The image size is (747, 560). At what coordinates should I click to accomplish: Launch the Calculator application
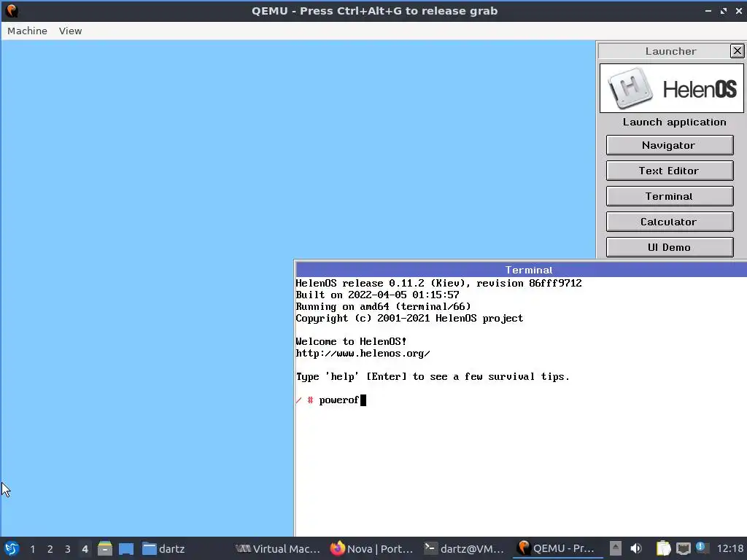pyautogui.click(x=670, y=222)
